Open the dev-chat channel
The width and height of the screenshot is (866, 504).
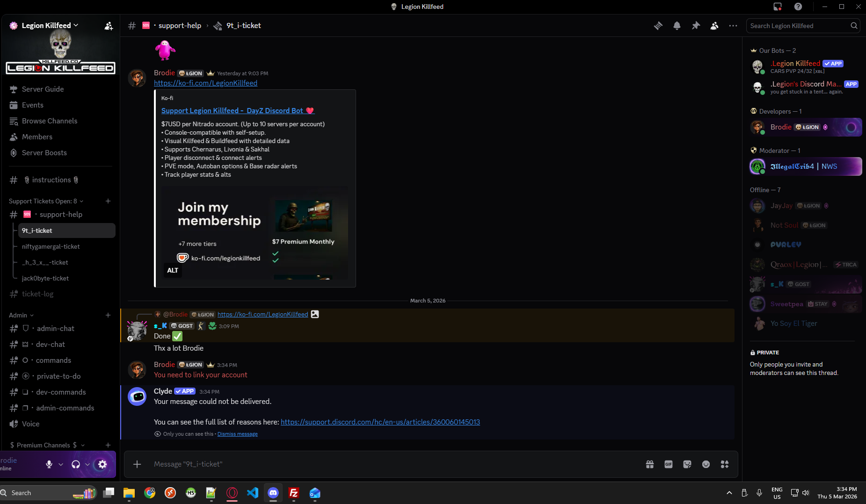(60, 345)
